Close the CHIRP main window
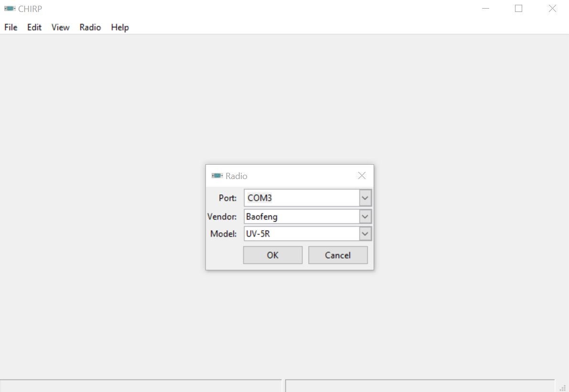Screen dimensions: 569x392 click(552, 8)
